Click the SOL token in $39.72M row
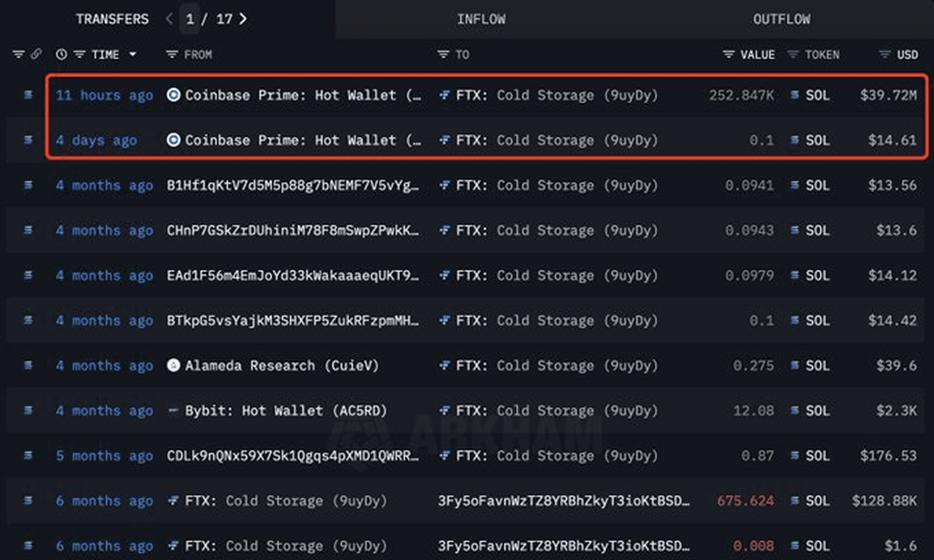The height and width of the screenshot is (560, 934). click(818, 95)
